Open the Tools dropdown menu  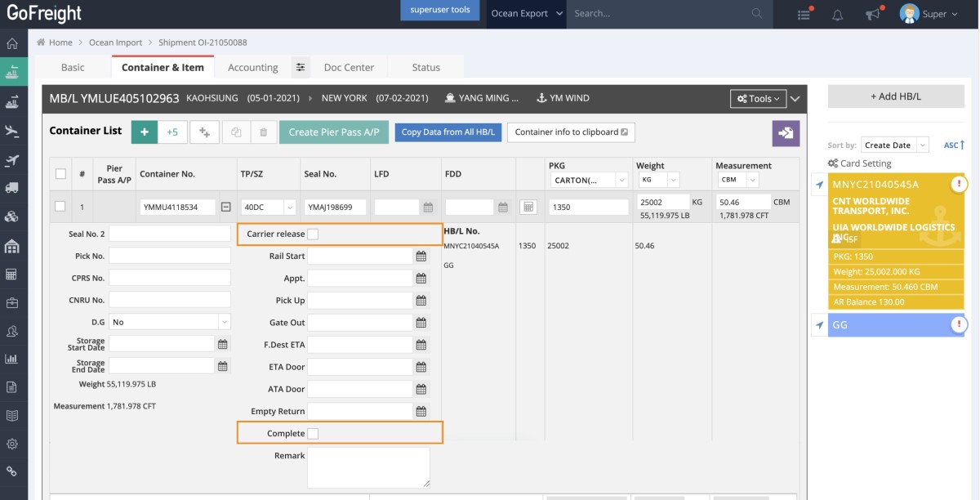(757, 99)
